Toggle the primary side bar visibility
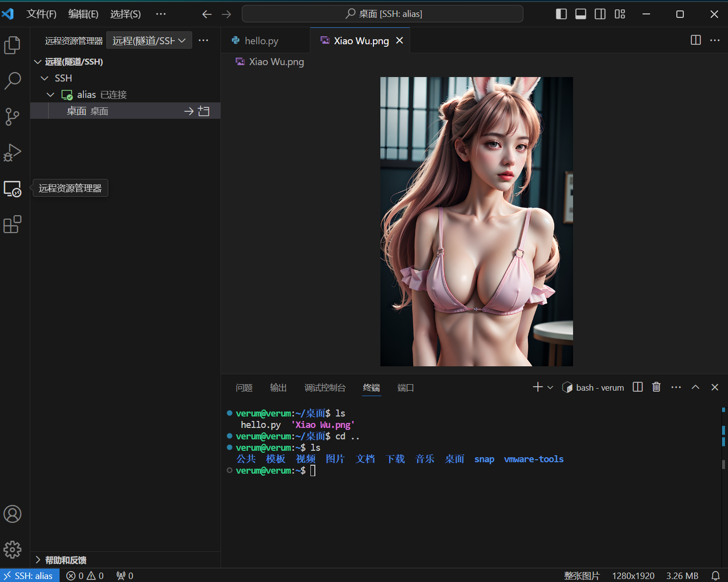Screen dimensions: 728x582 point(561,14)
